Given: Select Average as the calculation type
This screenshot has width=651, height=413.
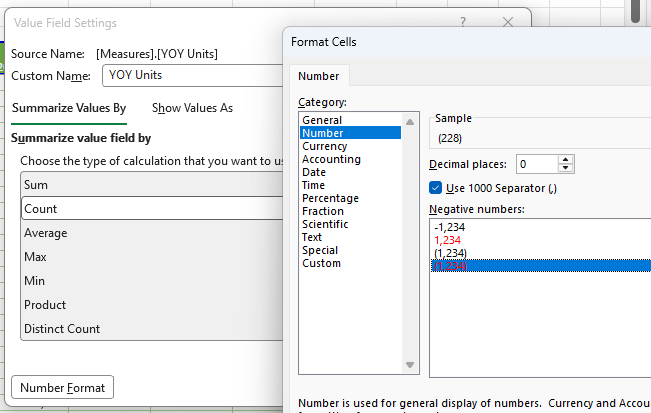Looking at the screenshot, I should coord(152,233).
